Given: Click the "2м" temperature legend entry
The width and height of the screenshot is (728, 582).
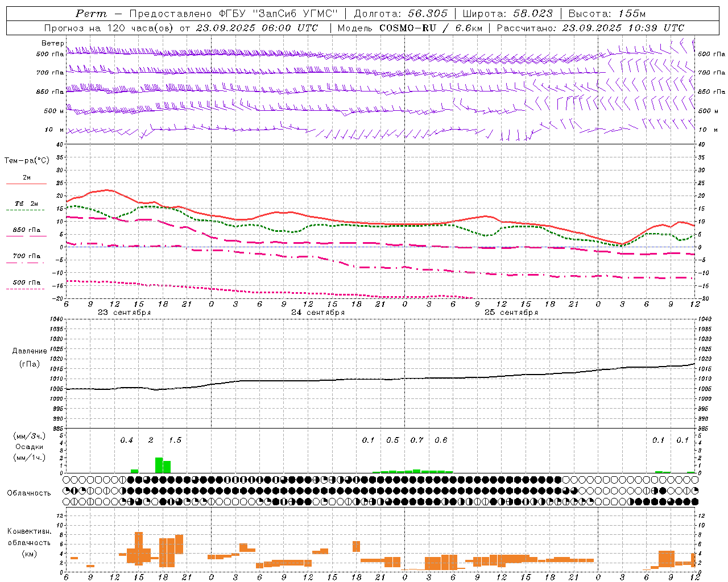Looking at the screenshot, I should pyautogui.click(x=27, y=178).
